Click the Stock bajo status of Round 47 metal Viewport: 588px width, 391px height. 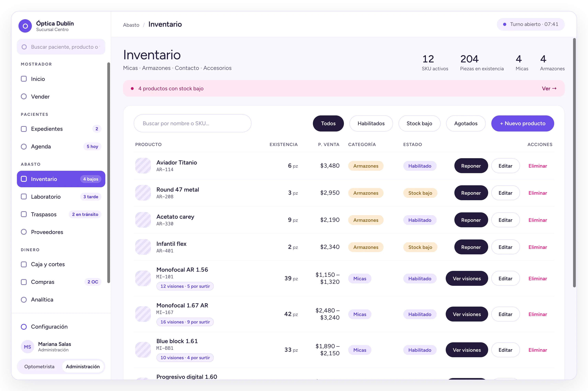coord(420,193)
